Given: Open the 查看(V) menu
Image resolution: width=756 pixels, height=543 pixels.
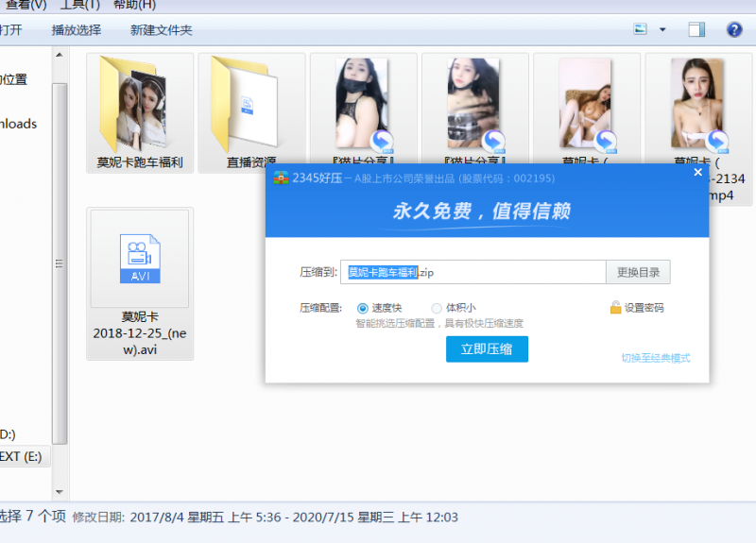Looking at the screenshot, I should coord(26,5).
